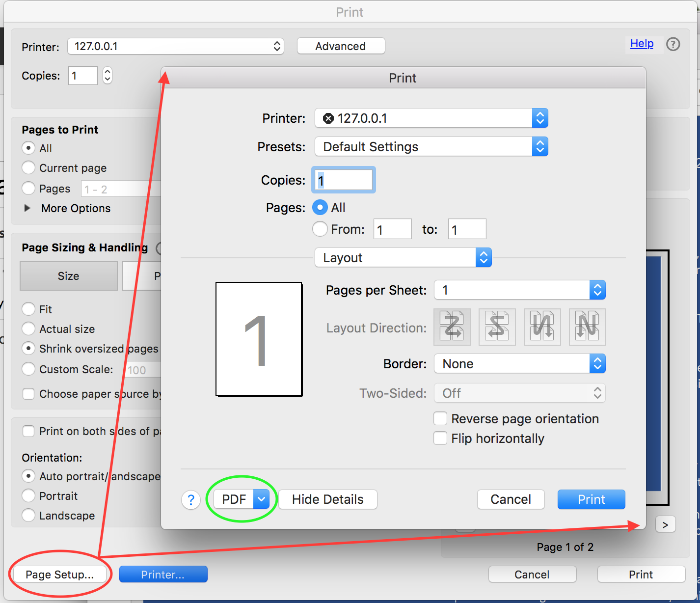Click Hide Details button
The width and height of the screenshot is (700, 603).
click(x=328, y=499)
